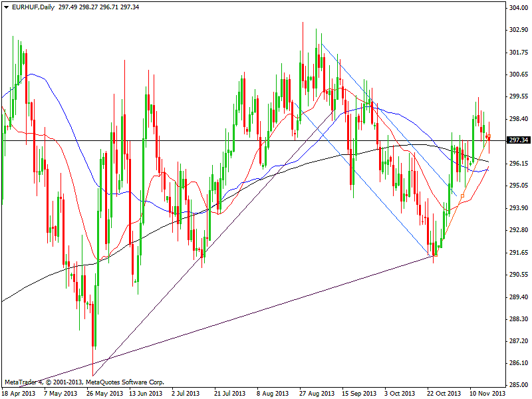Click the 18 Apr 2013 date label

point(18,394)
